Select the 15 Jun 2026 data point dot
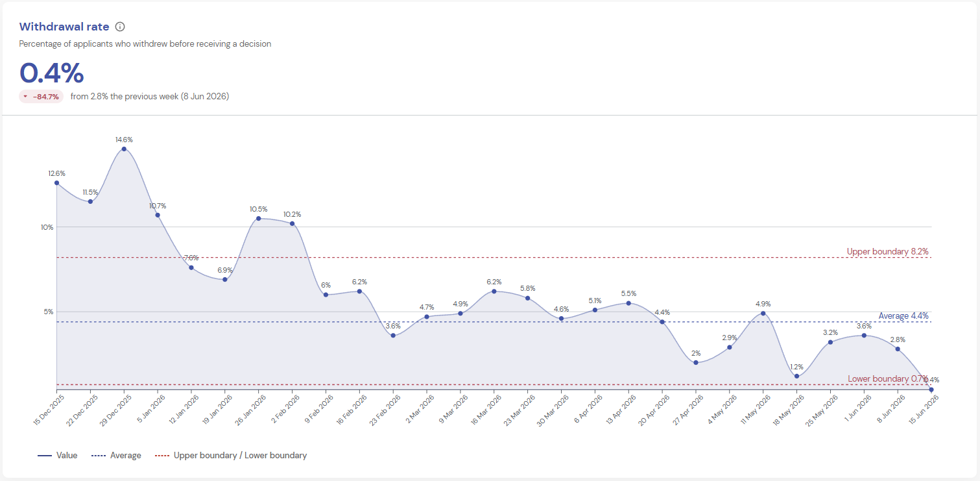Viewport: 980px width, 481px height. (x=931, y=389)
